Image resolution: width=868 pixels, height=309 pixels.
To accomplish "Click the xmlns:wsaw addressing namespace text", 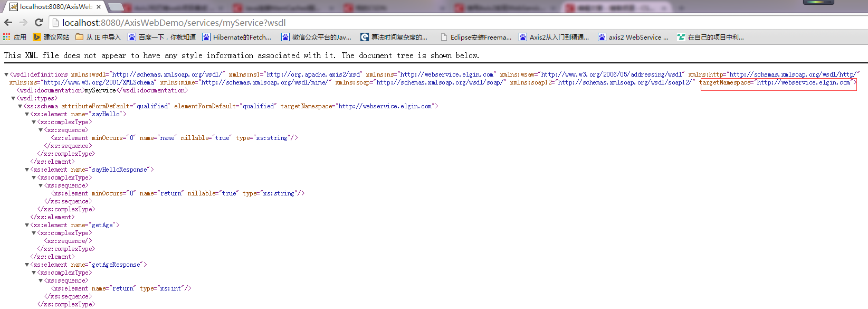I will [592, 74].
